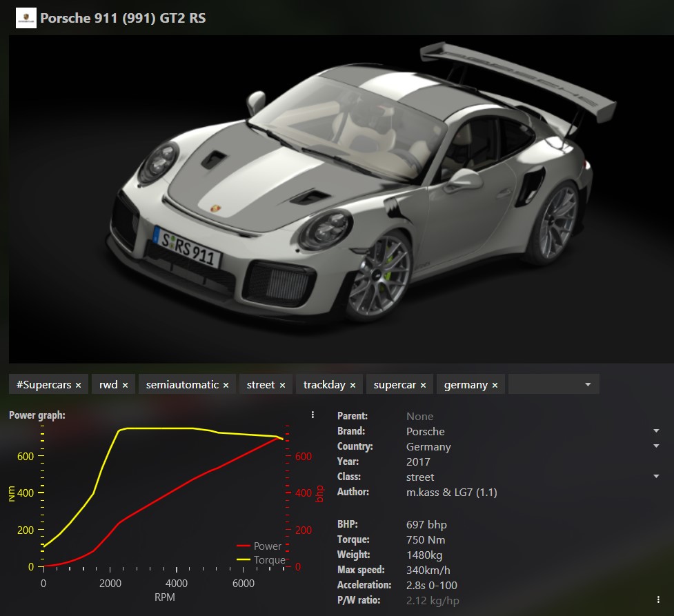Click the car title Porsche 911 (991) GT2 RS
Image resolution: width=674 pixels, height=616 pixels.
(123, 18)
